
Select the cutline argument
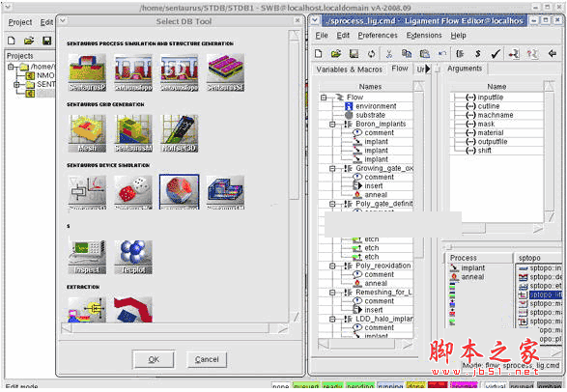point(489,106)
